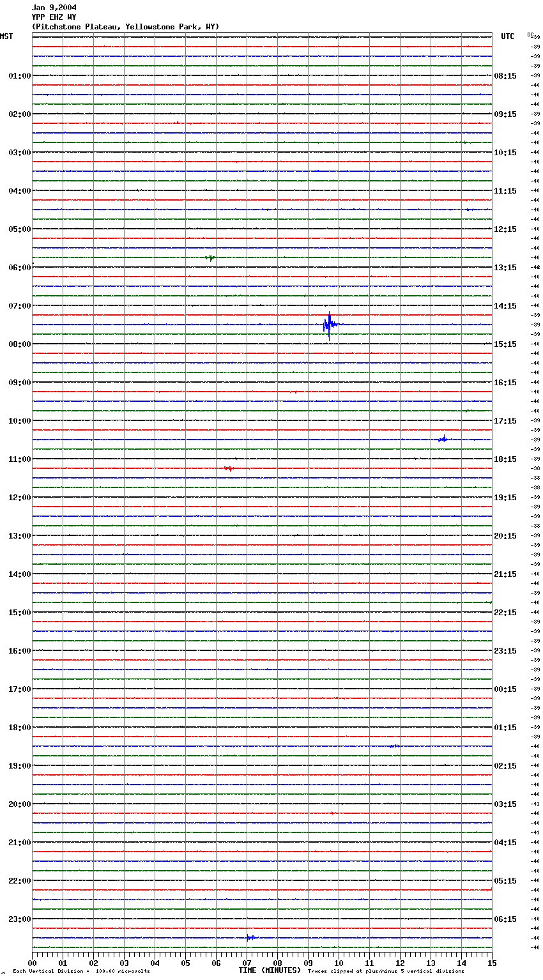Select the 05:00 MST time label
This screenshot has height=980, width=543.
[20, 229]
